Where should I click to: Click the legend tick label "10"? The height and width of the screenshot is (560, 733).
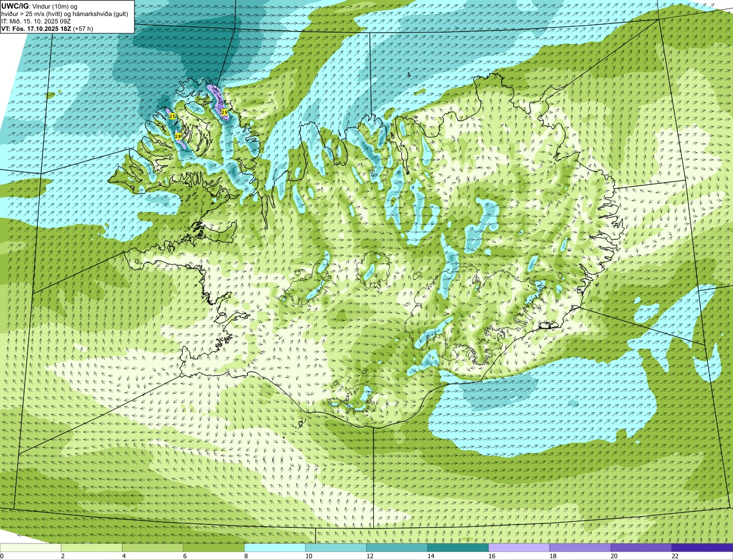click(309, 556)
